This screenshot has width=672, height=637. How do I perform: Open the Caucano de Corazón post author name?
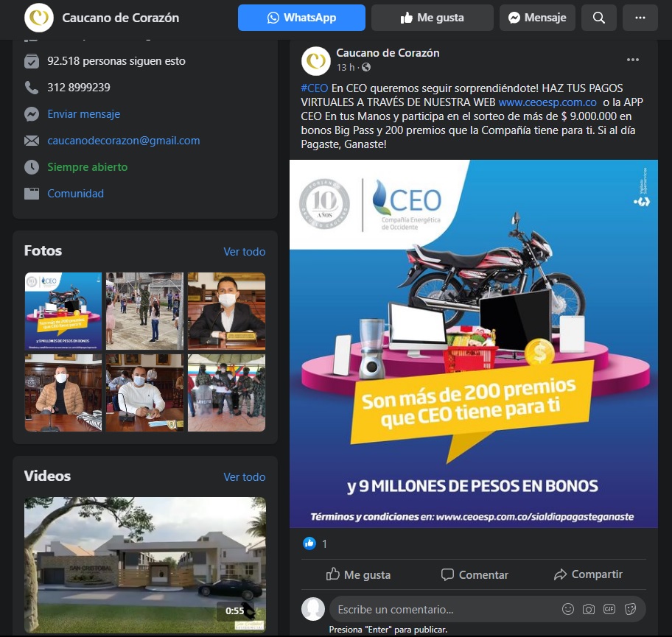388,53
